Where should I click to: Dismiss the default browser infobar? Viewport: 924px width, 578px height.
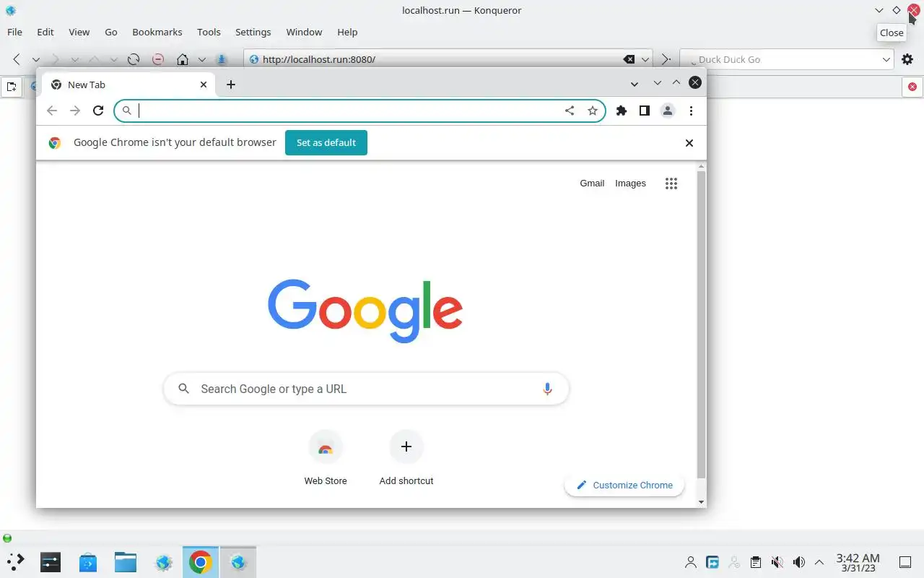click(689, 143)
